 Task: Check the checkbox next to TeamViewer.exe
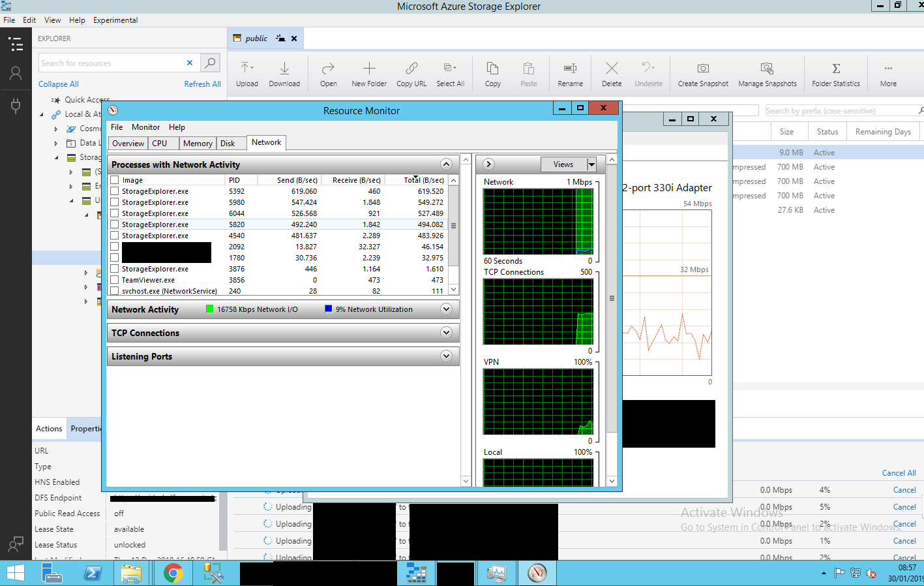pyautogui.click(x=114, y=279)
